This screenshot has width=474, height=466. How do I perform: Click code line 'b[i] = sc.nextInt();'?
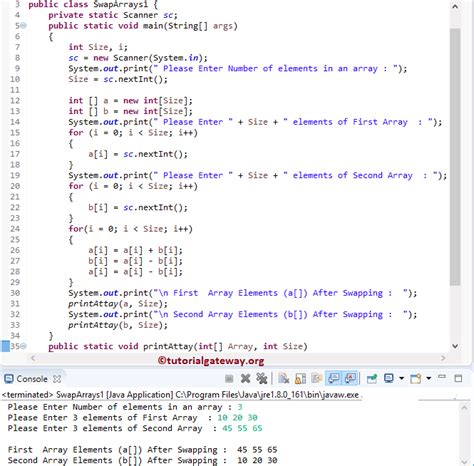138,208
